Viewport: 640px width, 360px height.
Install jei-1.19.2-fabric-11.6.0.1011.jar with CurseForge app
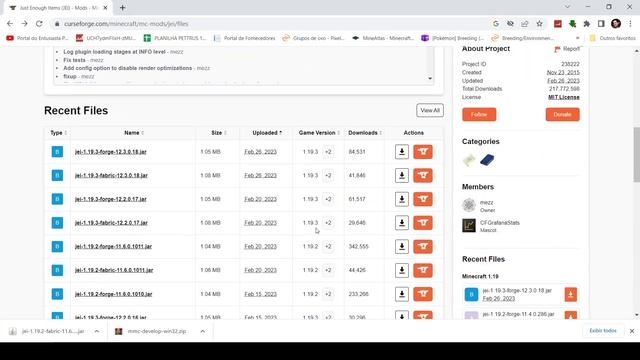tap(423, 270)
